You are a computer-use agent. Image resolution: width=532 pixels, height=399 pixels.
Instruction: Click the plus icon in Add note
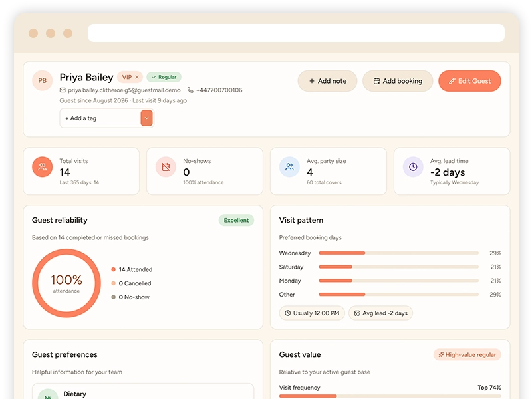tap(312, 81)
